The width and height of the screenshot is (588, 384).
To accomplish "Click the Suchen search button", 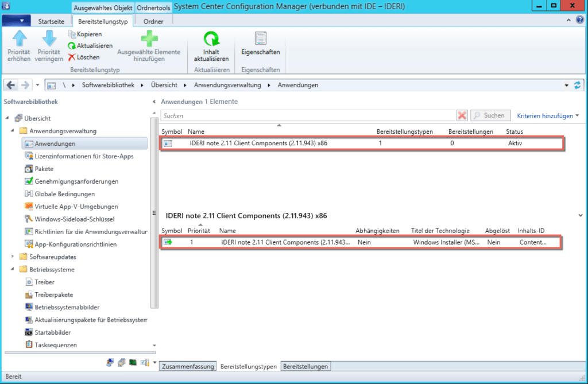I will click(490, 115).
